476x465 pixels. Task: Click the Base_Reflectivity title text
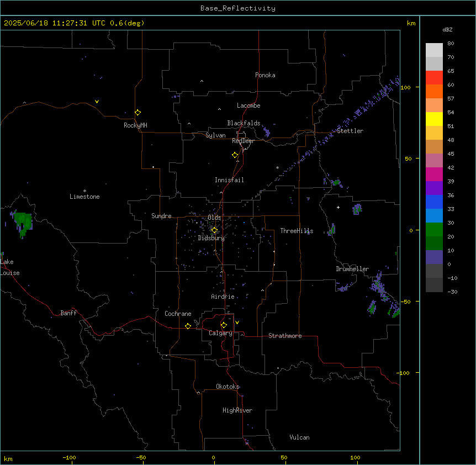tap(238, 8)
